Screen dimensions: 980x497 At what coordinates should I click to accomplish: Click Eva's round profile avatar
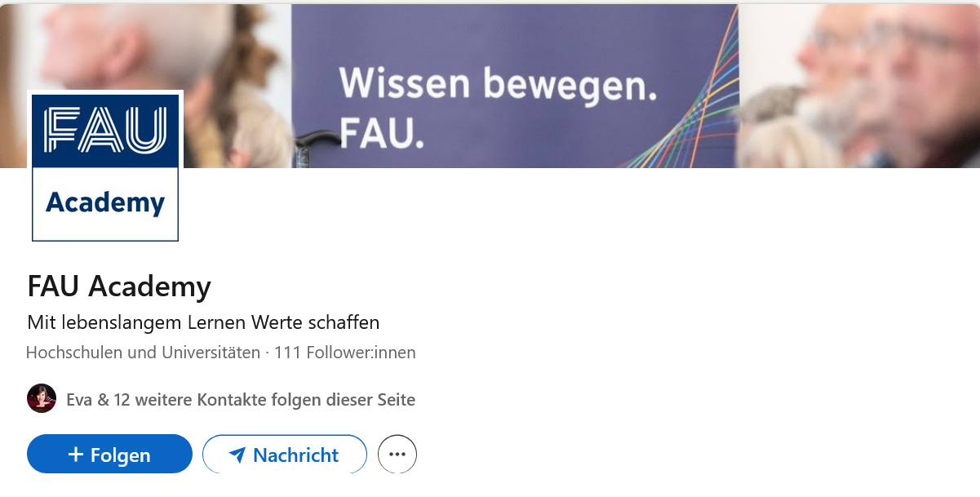pos(42,398)
